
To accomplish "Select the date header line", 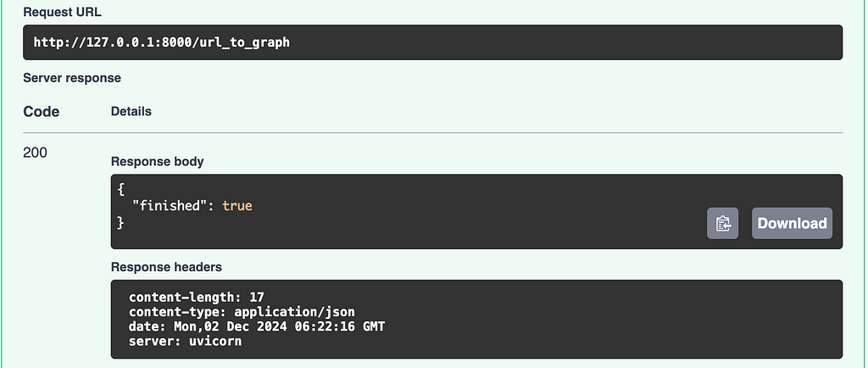I will (x=257, y=326).
